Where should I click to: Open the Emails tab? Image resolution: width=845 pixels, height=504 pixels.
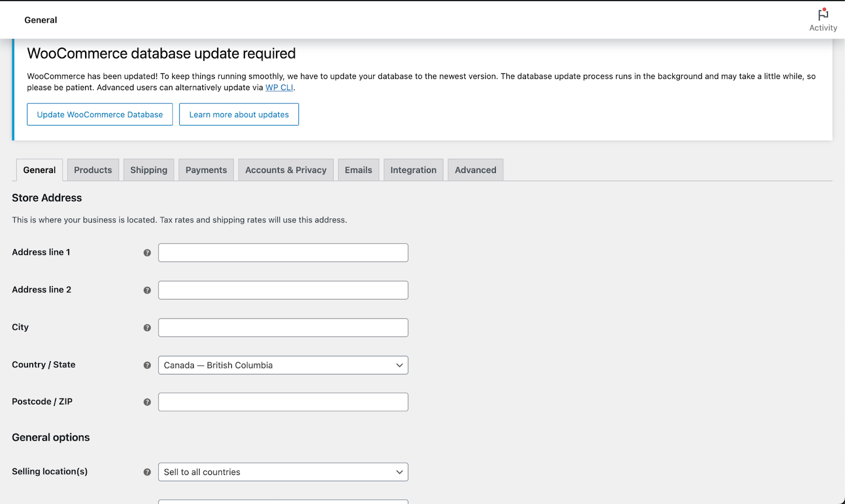pyautogui.click(x=359, y=170)
